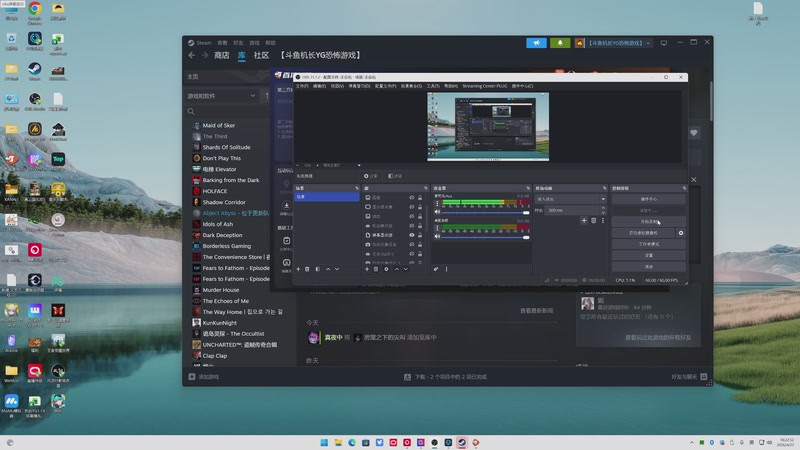Open 好友与聊天 in Steam bottom bar
The image size is (800, 450).
point(689,377)
